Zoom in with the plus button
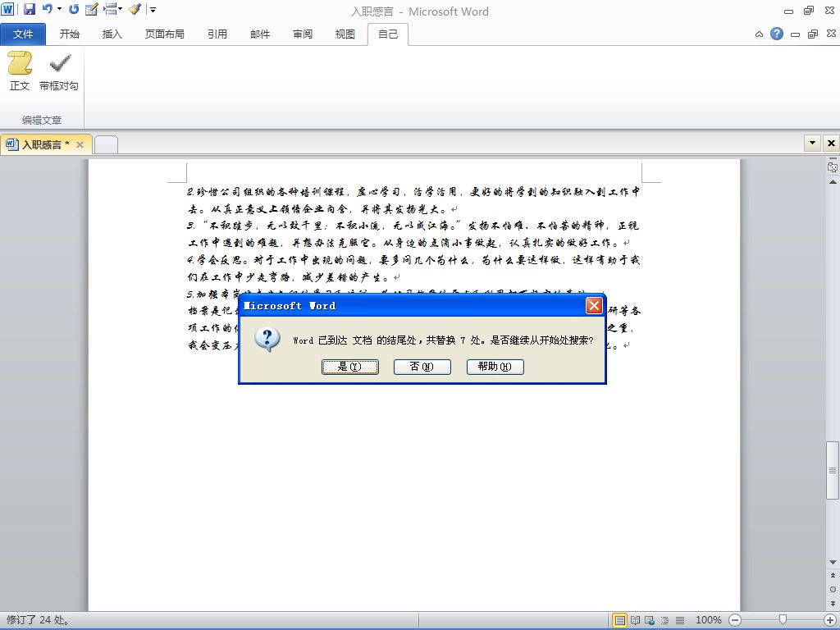 click(830, 620)
